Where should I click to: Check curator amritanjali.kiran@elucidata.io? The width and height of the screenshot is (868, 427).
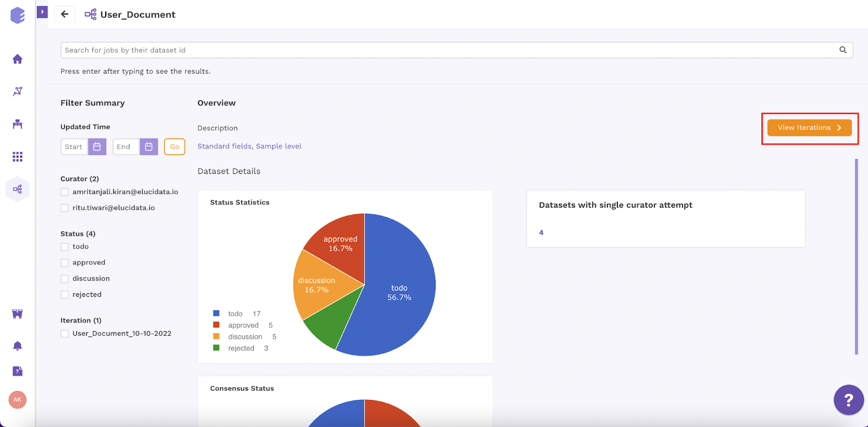coord(65,192)
